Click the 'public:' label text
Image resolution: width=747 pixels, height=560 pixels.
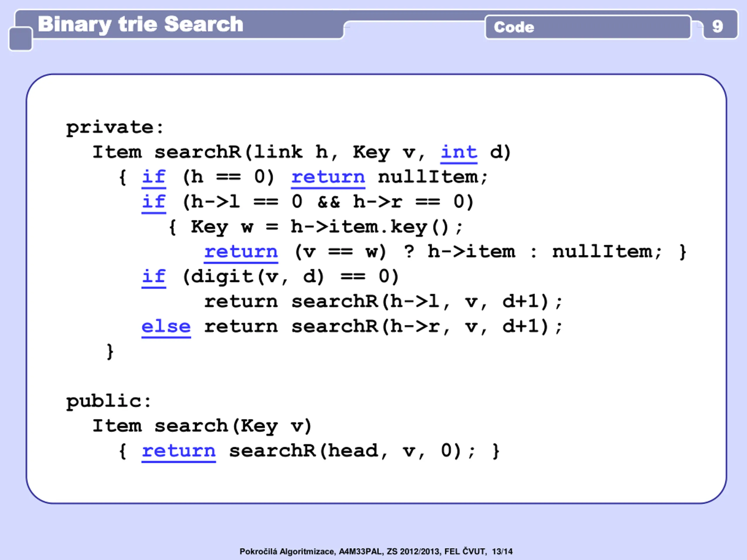(109, 401)
